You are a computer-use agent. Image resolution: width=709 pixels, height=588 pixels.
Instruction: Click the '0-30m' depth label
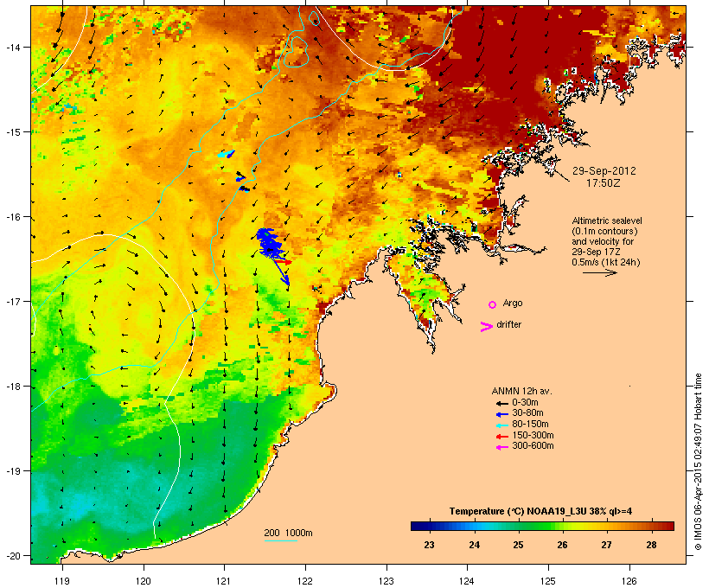525,403
